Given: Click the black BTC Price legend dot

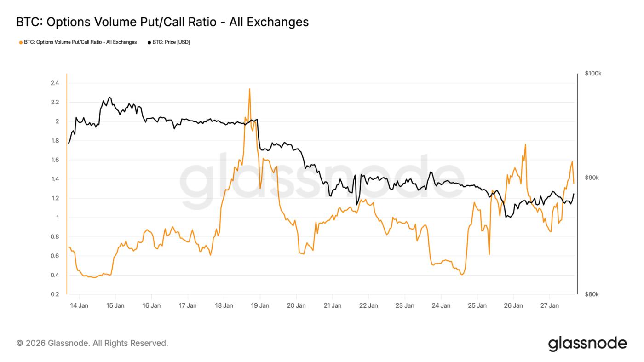Looking at the screenshot, I should point(149,42).
